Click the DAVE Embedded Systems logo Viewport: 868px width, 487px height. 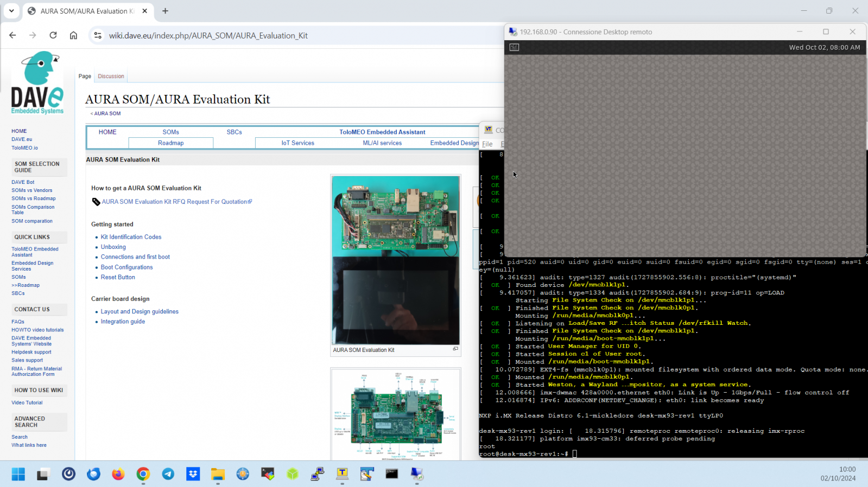click(37, 83)
